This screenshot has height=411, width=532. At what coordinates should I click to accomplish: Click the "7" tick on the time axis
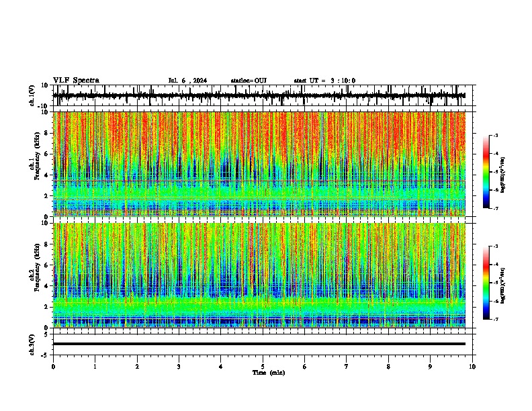point(347,367)
